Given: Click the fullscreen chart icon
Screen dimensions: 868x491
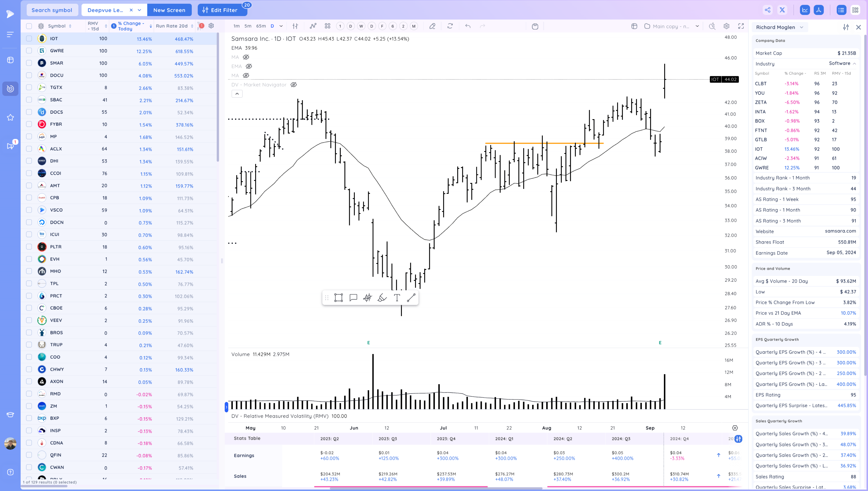Looking at the screenshot, I should click(741, 26).
